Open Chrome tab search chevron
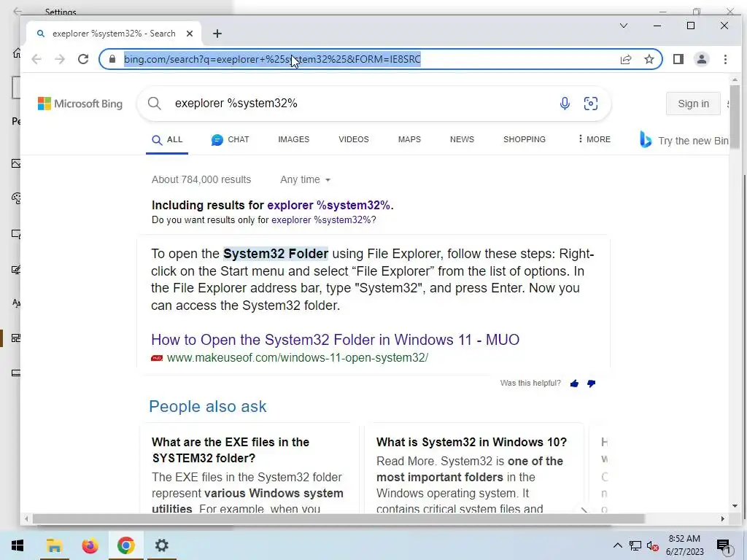Viewport: 747px width, 560px height. click(x=623, y=26)
